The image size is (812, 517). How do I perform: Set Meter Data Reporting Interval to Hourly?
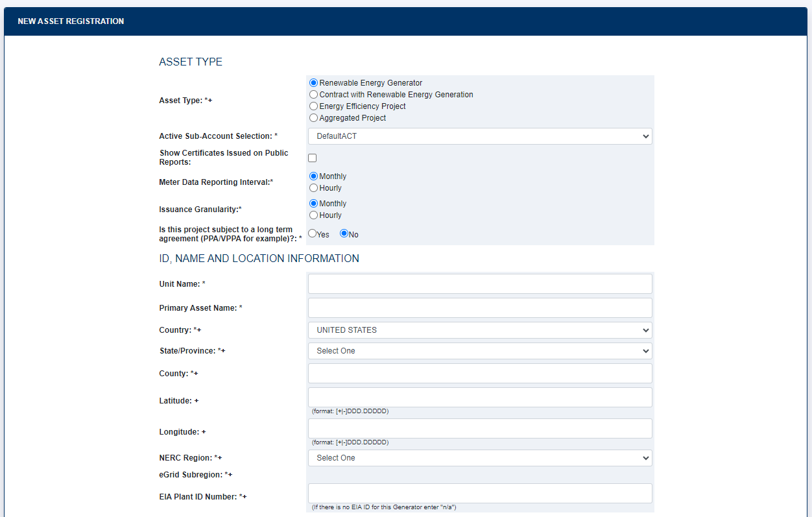(x=314, y=188)
